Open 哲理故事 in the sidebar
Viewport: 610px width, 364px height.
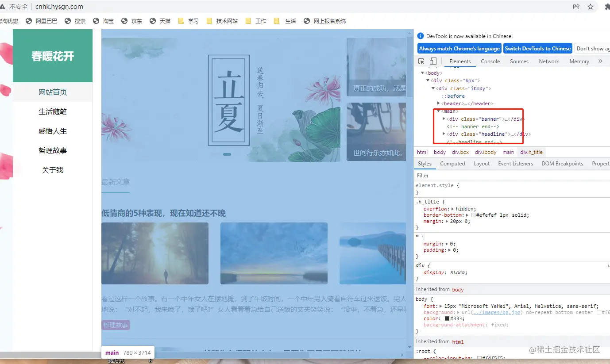(x=53, y=150)
